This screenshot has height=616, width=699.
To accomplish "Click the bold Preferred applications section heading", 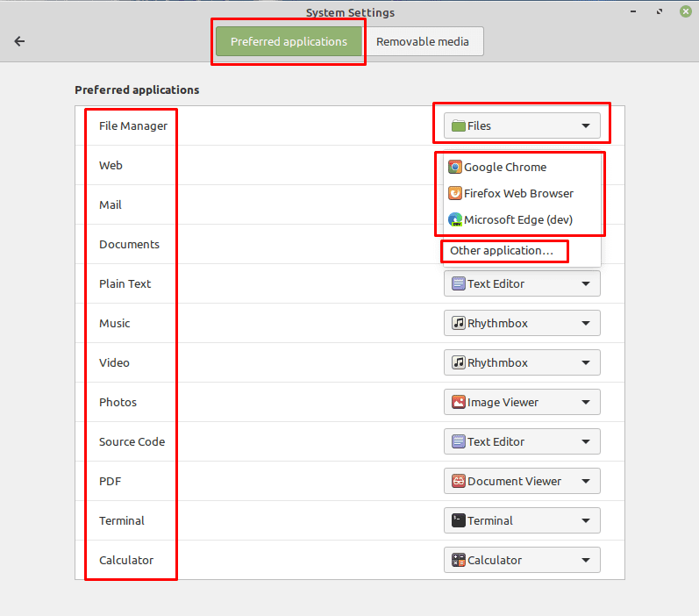I will [137, 90].
